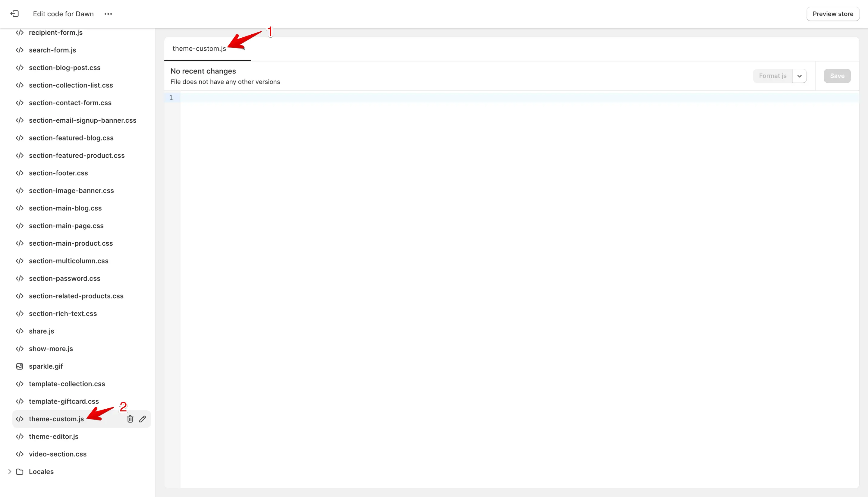868x497 pixels.
Task: Click code icon beside section-main-blog.css
Action: point(20,208)
